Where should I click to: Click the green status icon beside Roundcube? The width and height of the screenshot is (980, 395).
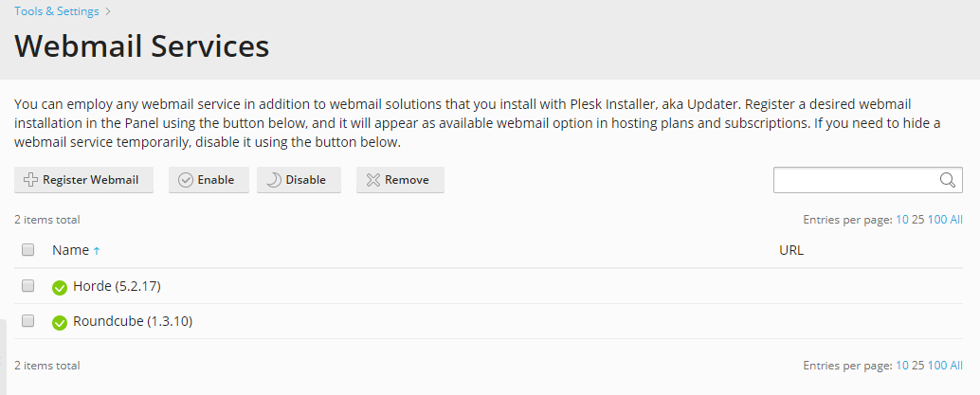coord(60,322)
